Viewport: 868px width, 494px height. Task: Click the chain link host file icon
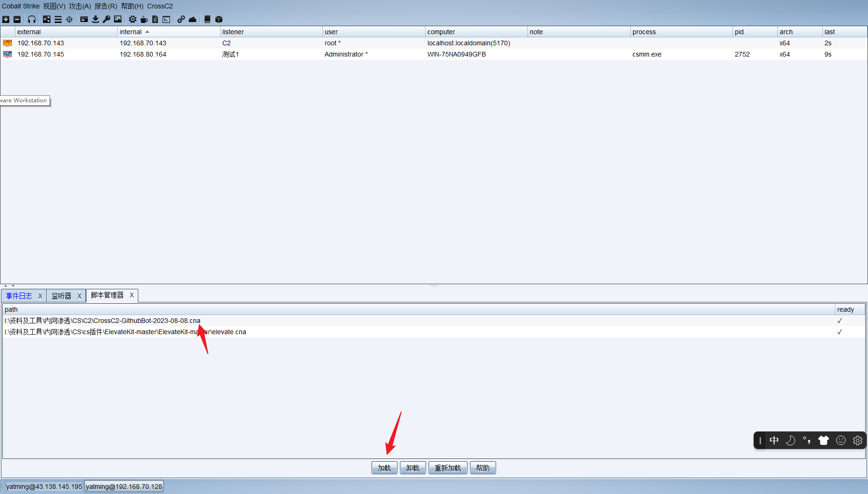point(181,19)
